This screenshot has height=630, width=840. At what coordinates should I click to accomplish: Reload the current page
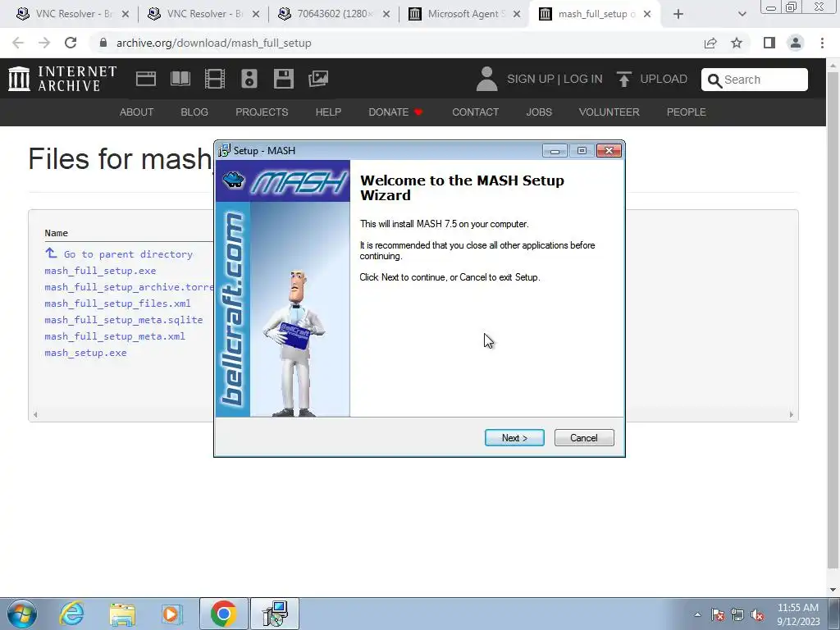[71, 43]
